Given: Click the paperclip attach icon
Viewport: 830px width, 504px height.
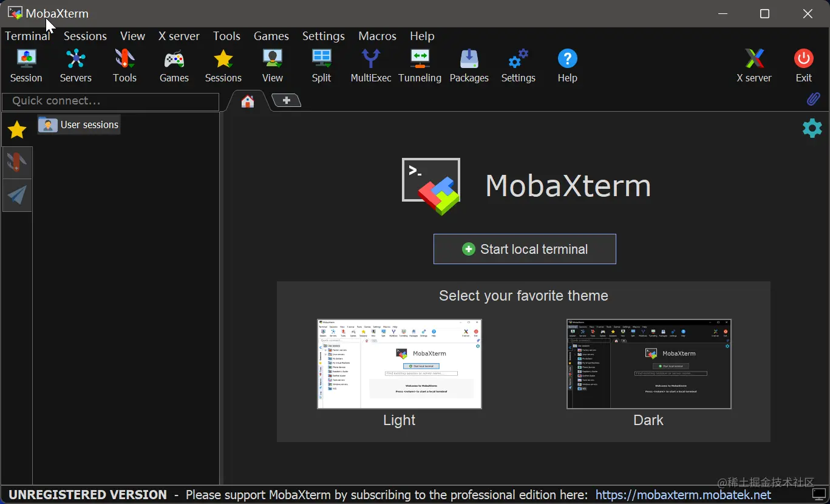Looking at the screenshot, I should [813, 99].
